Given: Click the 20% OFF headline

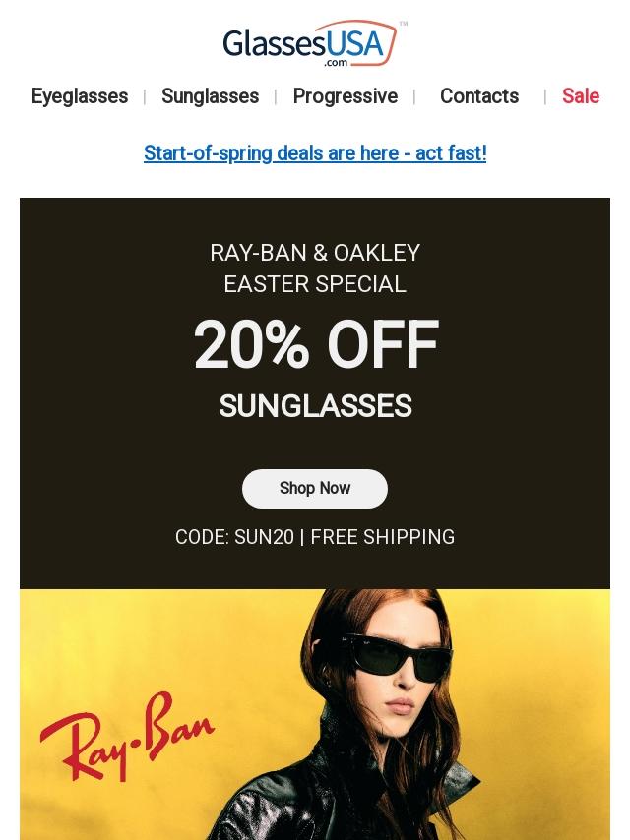Looking at the screenshot, I should click(315, 346).
